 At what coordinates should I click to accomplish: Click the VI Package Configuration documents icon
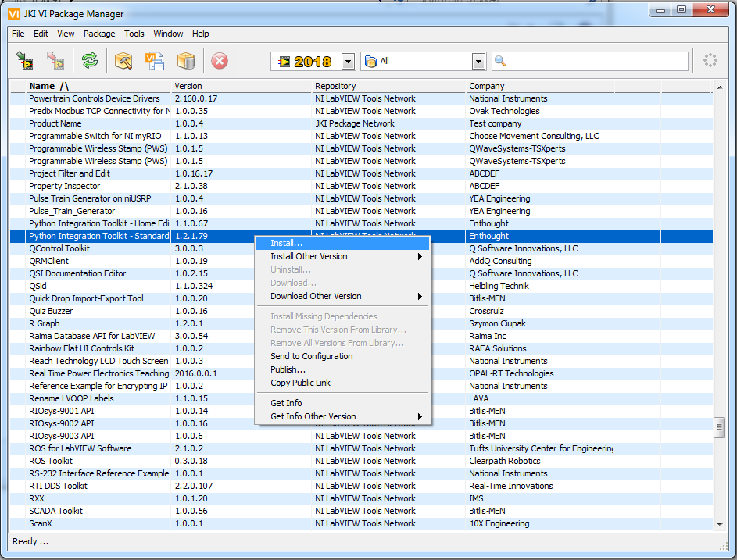click(x=155, y=61)
